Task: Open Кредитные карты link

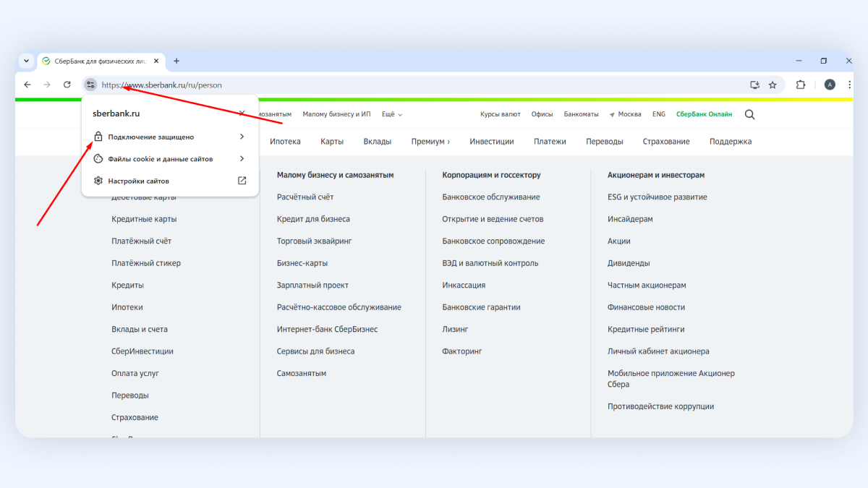Action: click(144, 219)
